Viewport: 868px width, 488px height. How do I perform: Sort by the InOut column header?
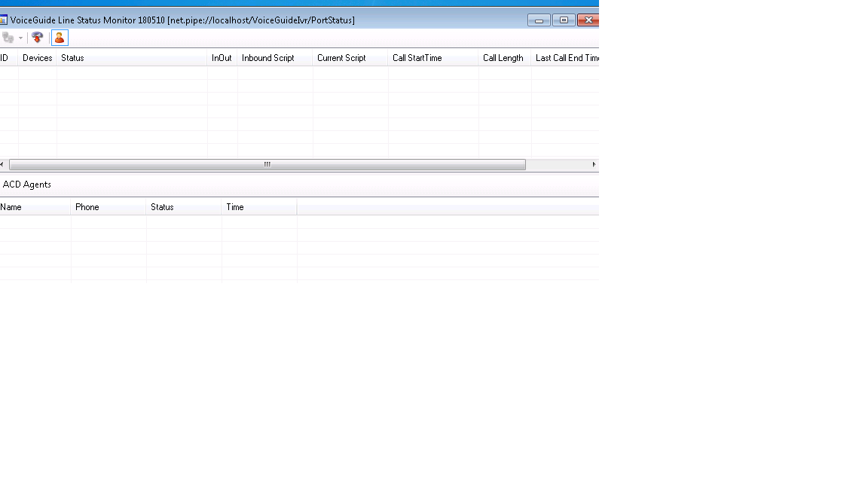coord(222,58)
